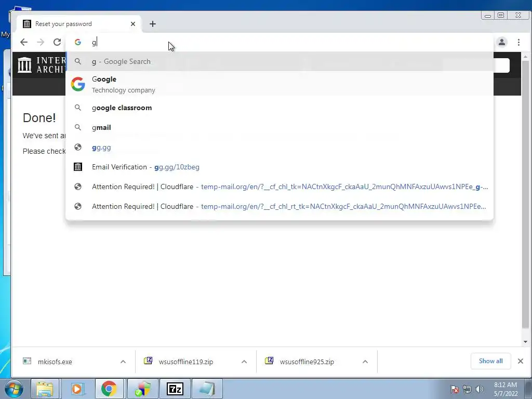Click the vertical scrollbar thumb
532x399 pixels.
(526, 194)
